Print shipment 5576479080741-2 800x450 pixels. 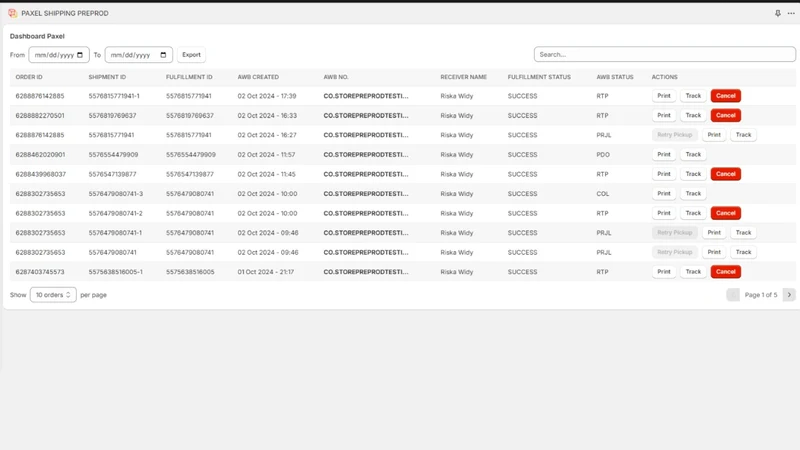(664, 213)
